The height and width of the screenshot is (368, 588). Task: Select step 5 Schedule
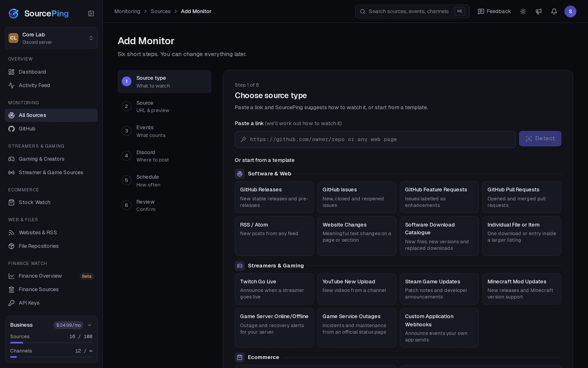coord(165,181)
